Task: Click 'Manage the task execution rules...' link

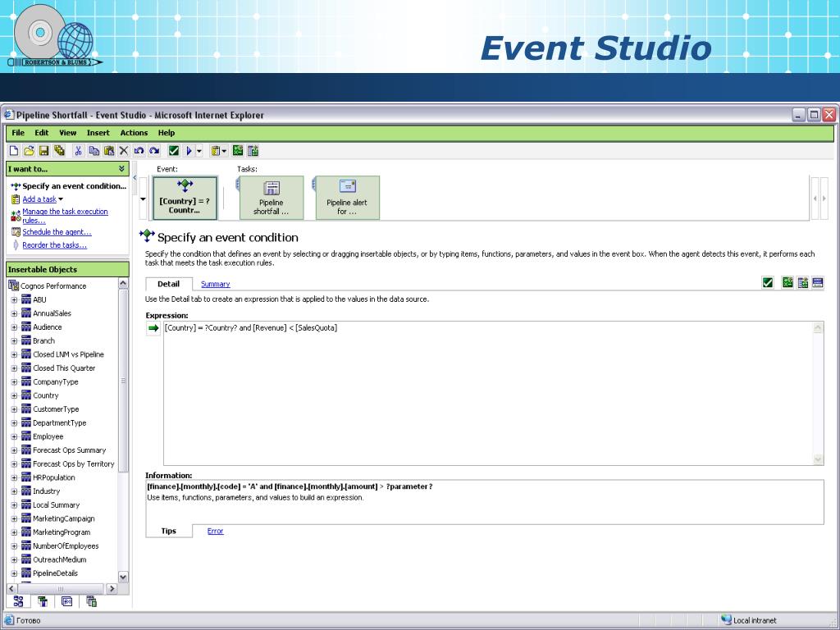Action: pos(65,216)
